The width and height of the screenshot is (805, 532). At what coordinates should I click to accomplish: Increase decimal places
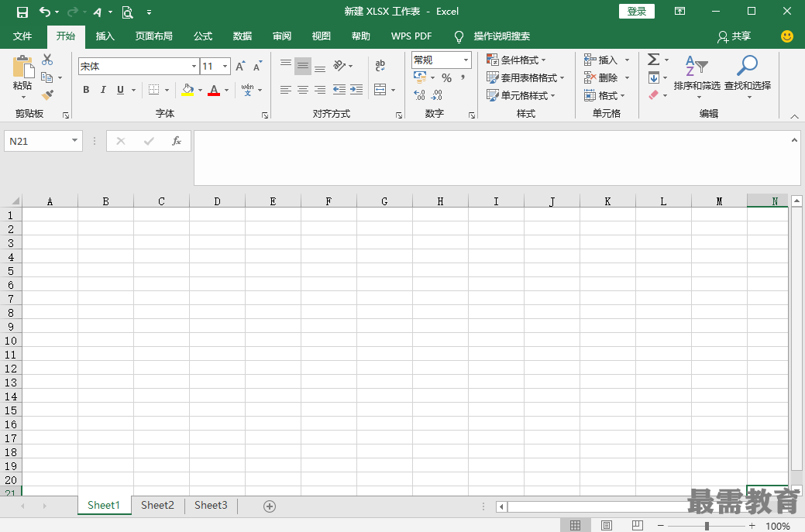pyautogui.click(x=419, y=95)
